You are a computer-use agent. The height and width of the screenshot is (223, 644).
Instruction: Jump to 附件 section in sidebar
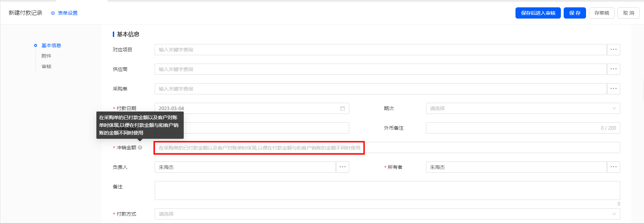(x=46, y=56)
